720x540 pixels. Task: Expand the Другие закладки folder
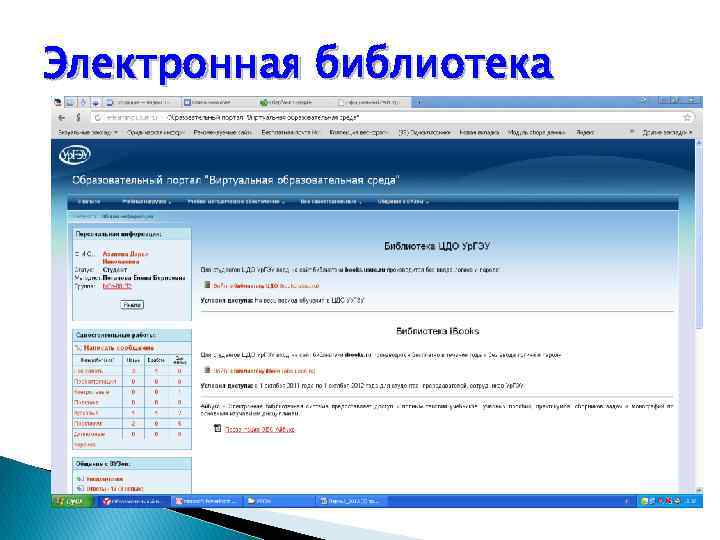pos(667,132)
